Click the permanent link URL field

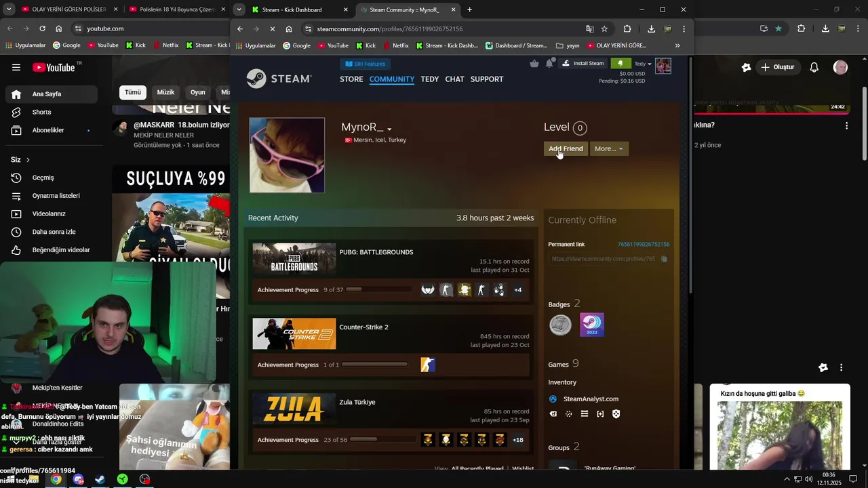point(603,259)
